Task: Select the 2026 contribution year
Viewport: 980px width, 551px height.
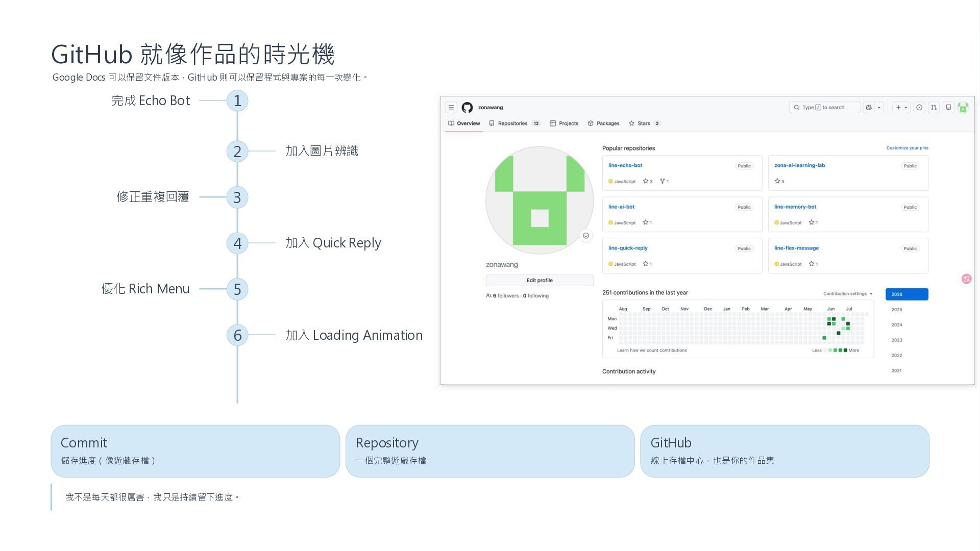Action: pyautogui.click(x=906, y=294)
